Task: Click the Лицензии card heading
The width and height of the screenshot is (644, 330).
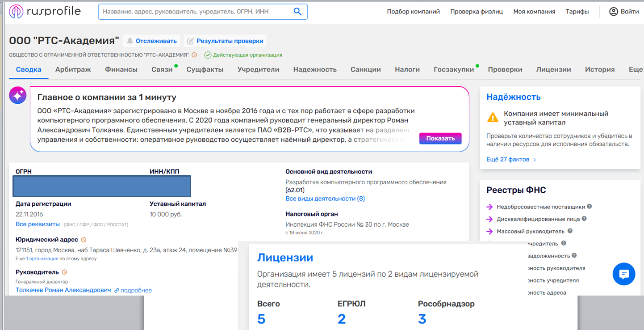Action: click(x=285, y=258)
